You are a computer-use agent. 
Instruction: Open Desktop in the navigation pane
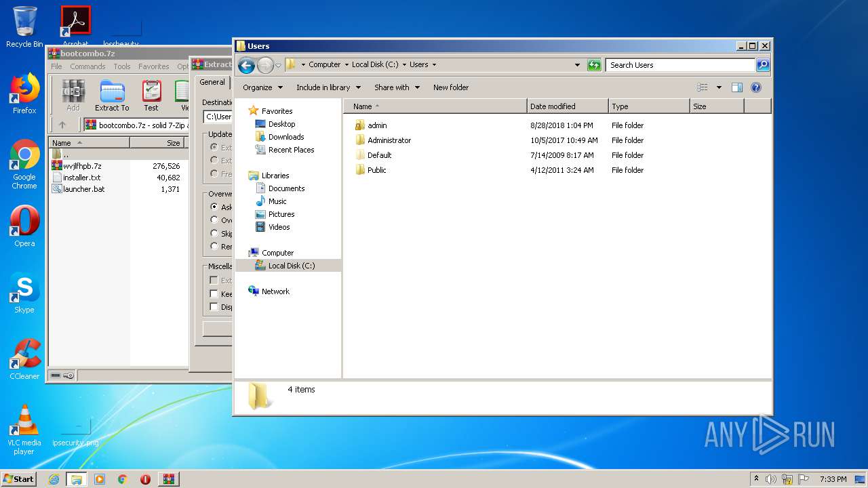tap(281, 124)
